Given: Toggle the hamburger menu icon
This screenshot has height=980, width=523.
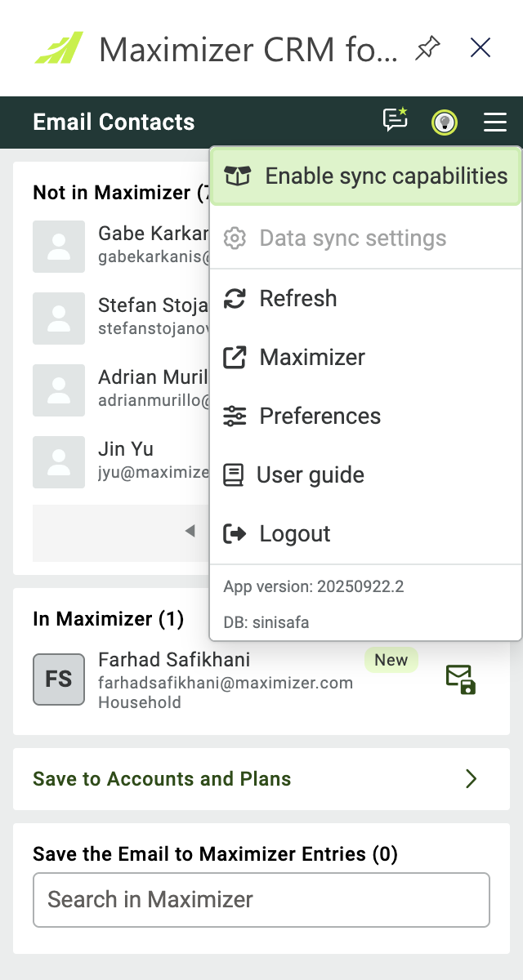Looking at the screenshot, I should 495,122.
